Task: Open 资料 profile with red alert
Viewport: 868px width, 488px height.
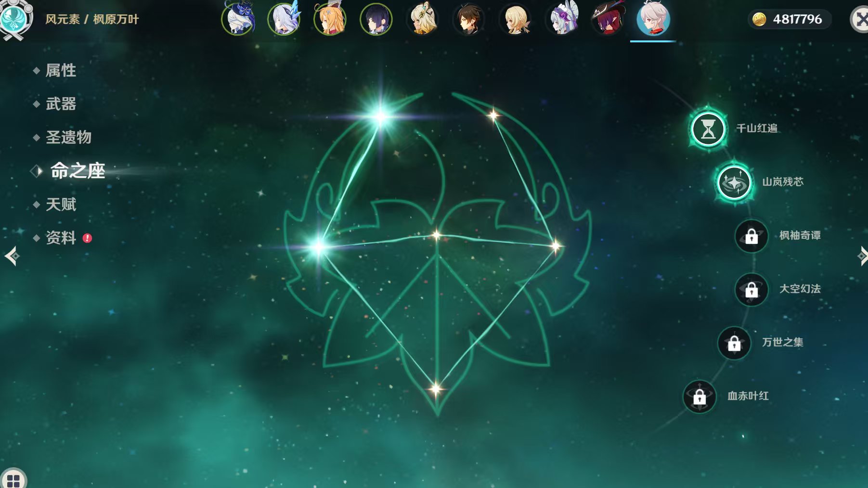Action: tap(61, 238)
